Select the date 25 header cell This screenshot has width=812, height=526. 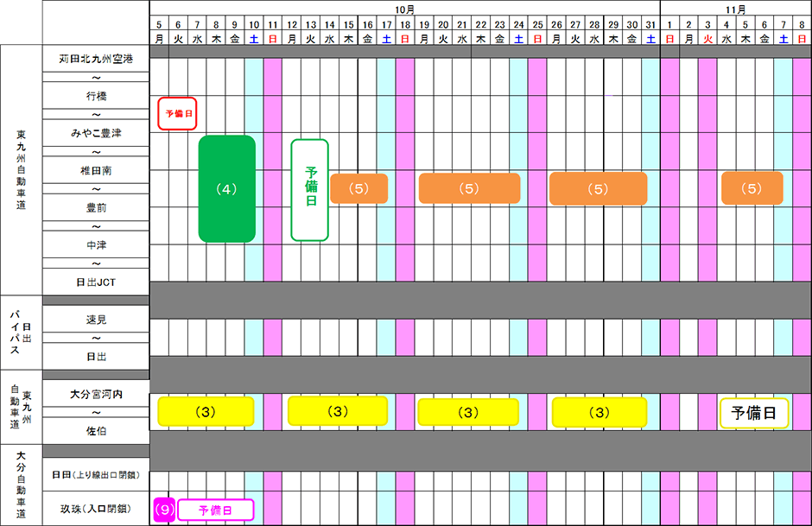(537, 24)
